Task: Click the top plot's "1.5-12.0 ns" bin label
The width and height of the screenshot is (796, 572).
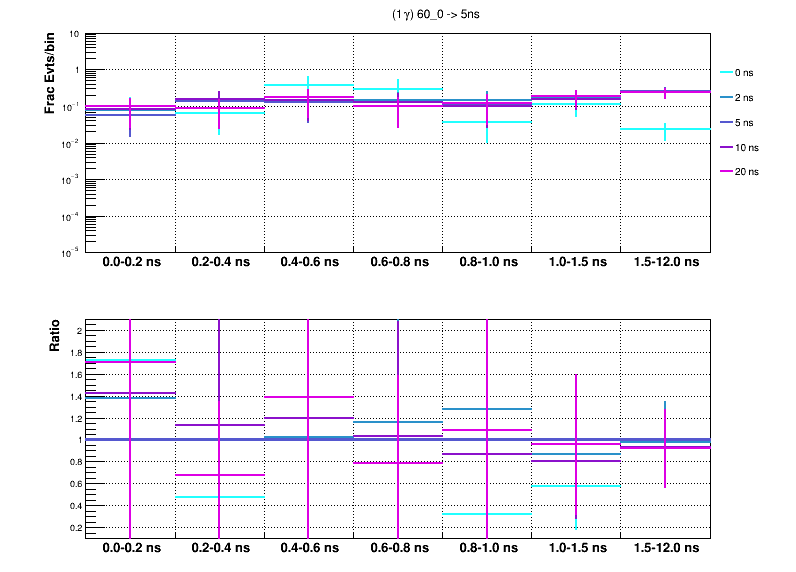Action: point(665,263)
